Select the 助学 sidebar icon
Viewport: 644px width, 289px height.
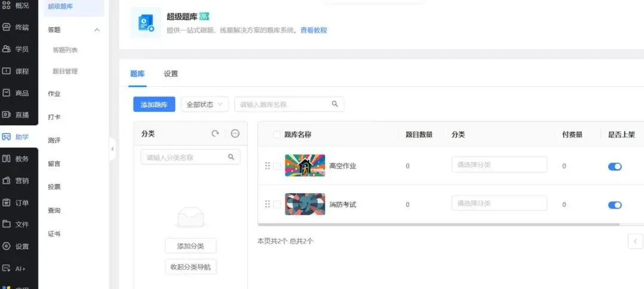point(6,136)
